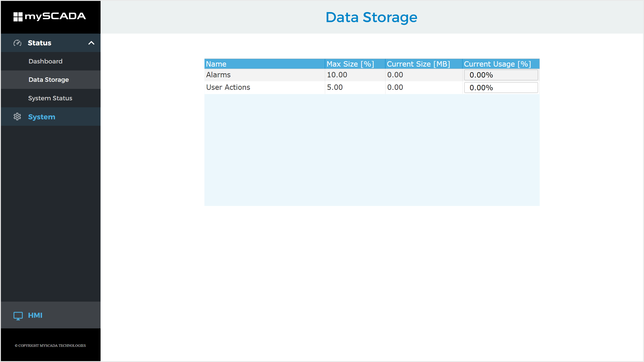This screenshot has height=362, width=644.
Task: Open the Status menu section
Action: [51, 43]
